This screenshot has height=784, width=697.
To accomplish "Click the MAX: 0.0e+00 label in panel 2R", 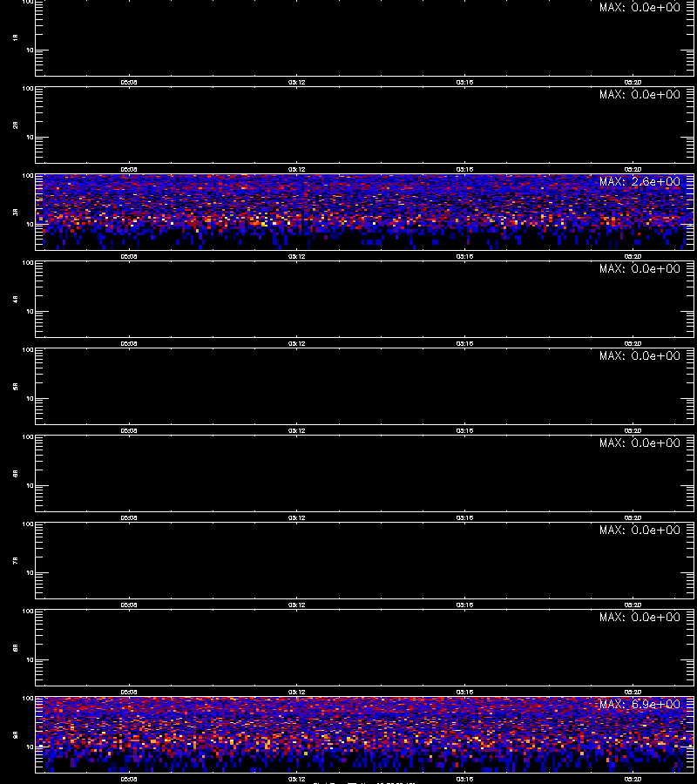I will point(639,94).
